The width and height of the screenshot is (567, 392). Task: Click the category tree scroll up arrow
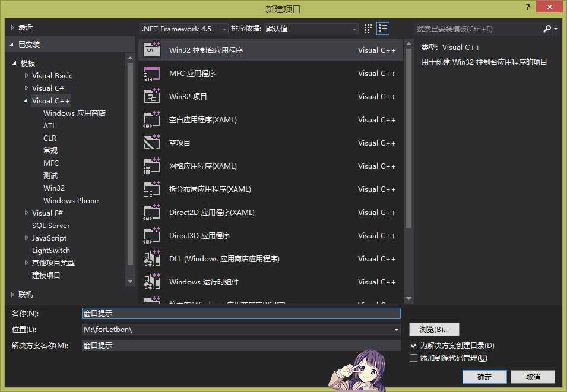(x=130, y=58)
